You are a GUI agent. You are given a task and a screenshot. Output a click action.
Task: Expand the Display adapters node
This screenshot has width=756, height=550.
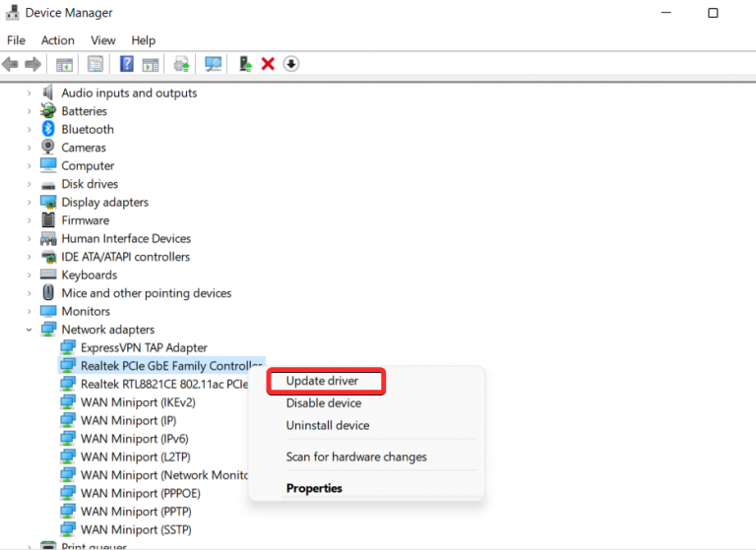tap(30, 203)
